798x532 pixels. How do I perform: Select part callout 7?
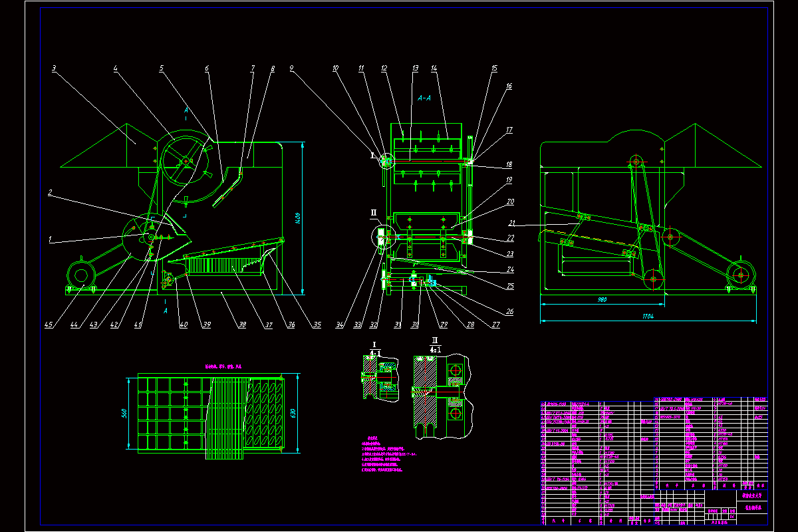tap(253, 67)
